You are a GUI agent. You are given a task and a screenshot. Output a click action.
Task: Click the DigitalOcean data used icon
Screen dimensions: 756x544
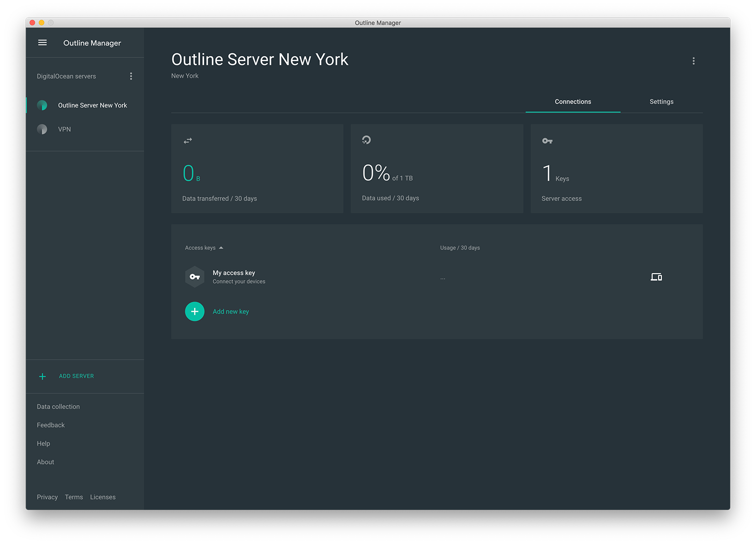366,140
